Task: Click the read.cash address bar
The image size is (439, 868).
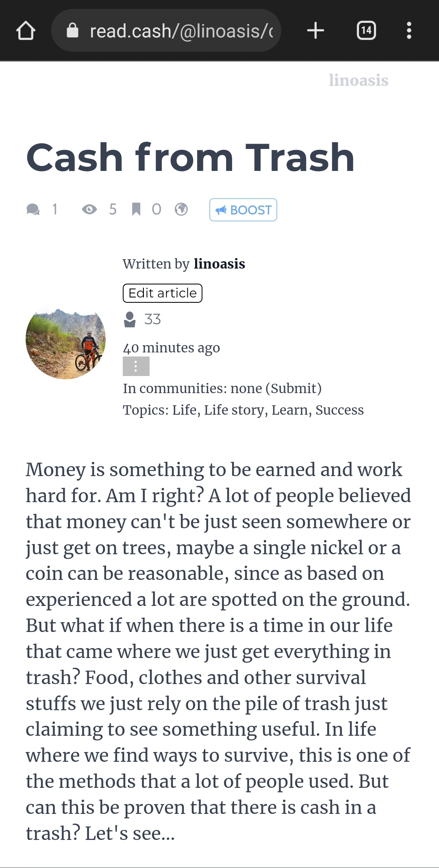Action: coord(166,31)
